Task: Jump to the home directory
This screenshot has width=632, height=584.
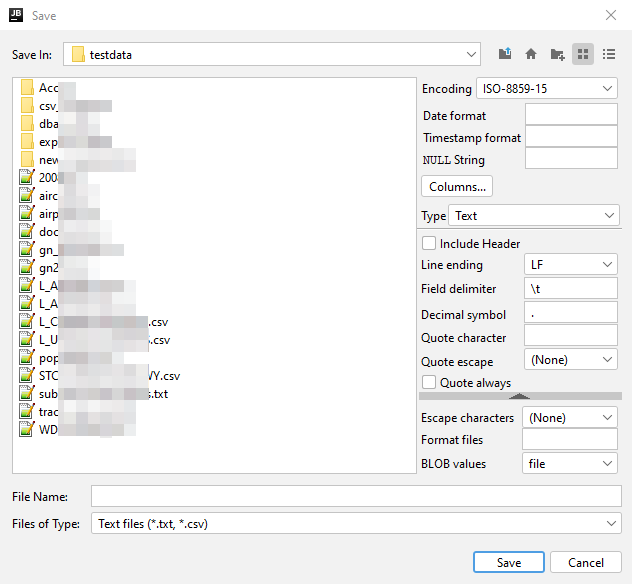Action: (530, 55)
